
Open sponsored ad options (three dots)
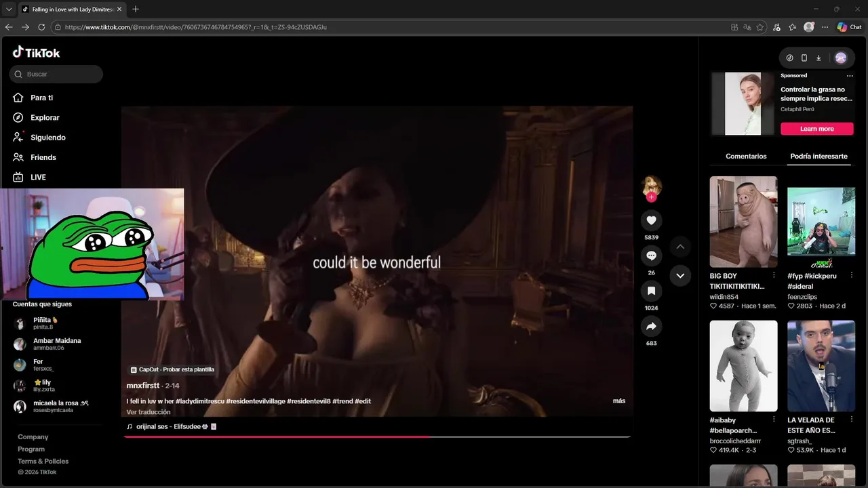pos(850,75)
